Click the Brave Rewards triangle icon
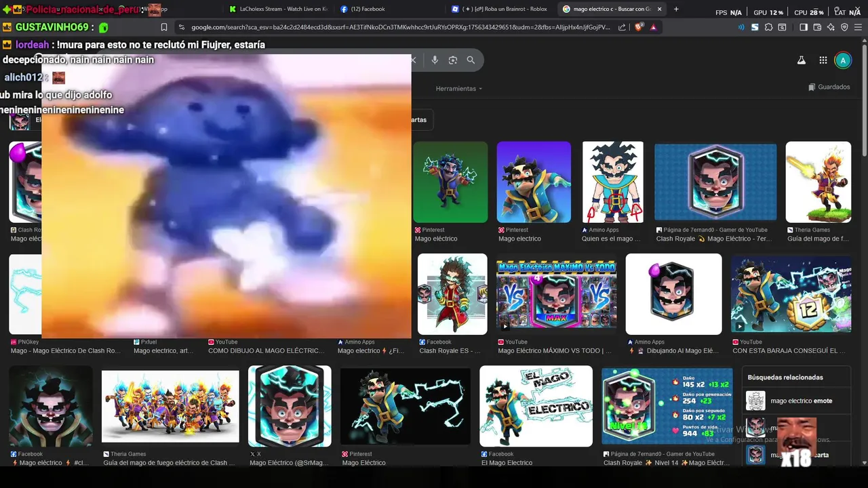Image resolution: width=868 pixels, height=488 pixels. pos(653,27)
